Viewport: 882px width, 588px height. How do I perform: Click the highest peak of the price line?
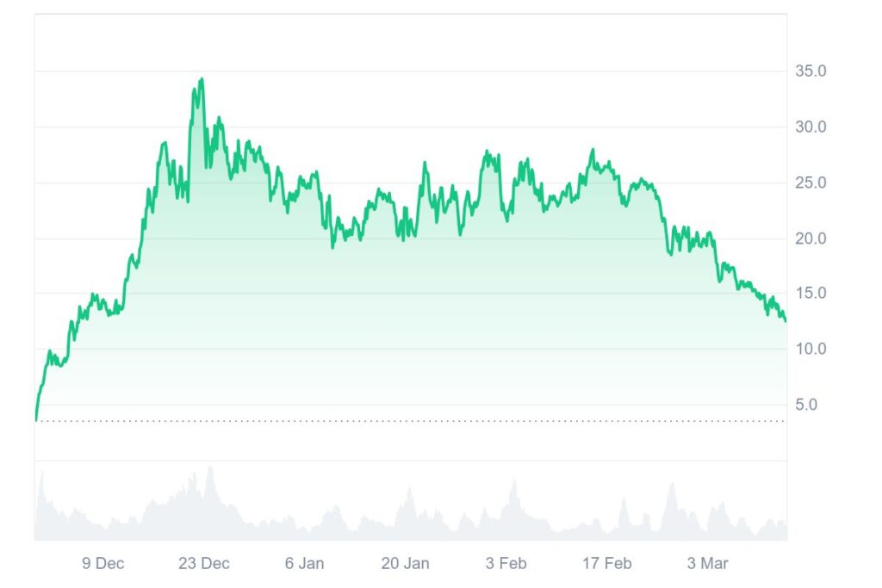coord(202,79)
